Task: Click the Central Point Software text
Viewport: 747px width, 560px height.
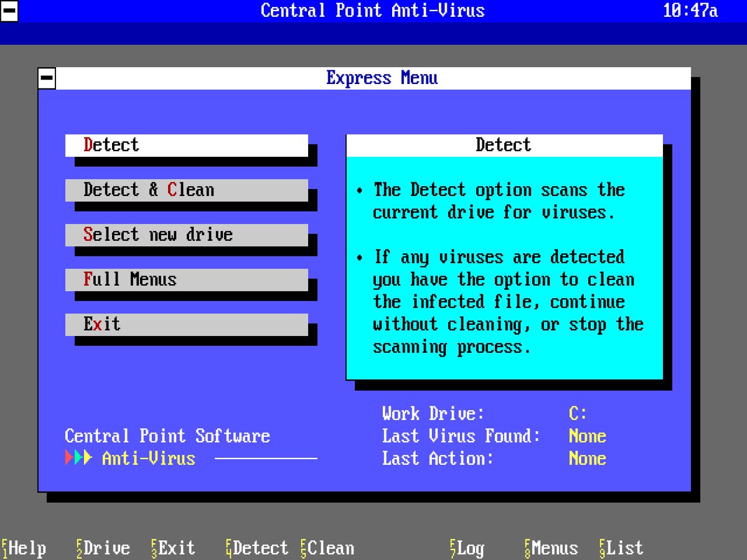Action: 167,436
